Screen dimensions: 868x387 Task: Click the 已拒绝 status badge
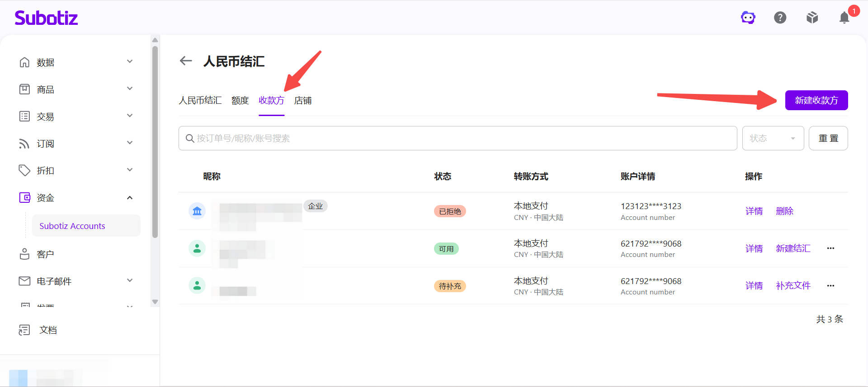click(450, 211)
